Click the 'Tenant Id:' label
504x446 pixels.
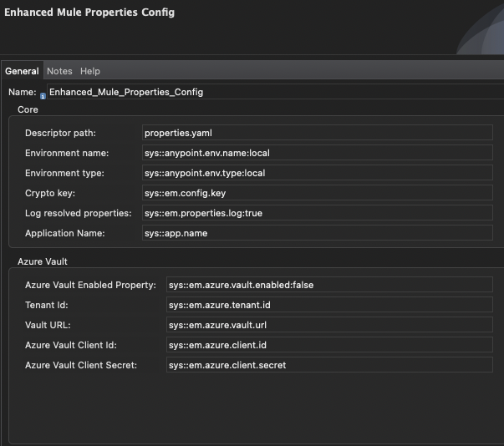(47, 305)
